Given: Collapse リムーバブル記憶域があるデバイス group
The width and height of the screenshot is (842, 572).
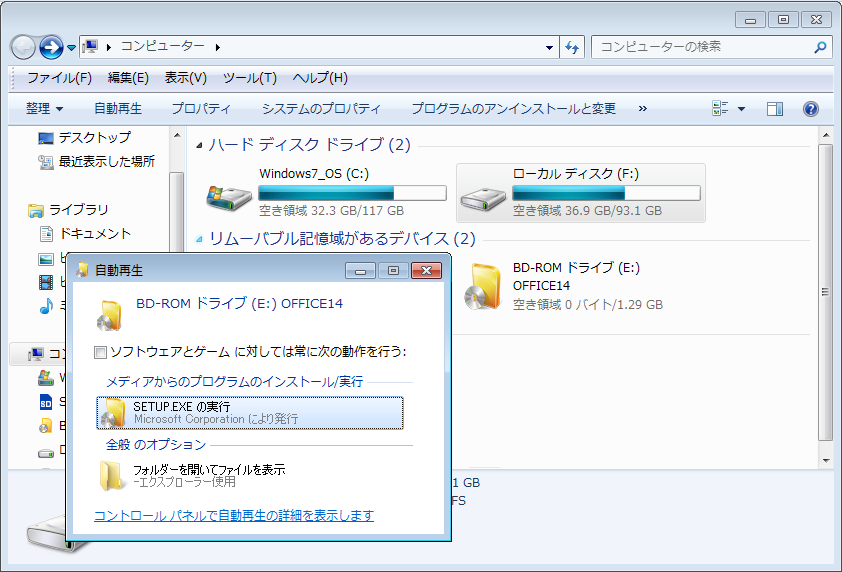Looking at the screenshot, I should (x=199, y=240).
